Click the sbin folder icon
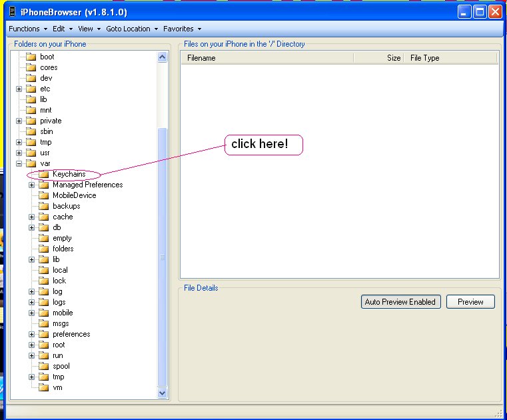This screenshot has width=507, height=420. pos(31,132)
